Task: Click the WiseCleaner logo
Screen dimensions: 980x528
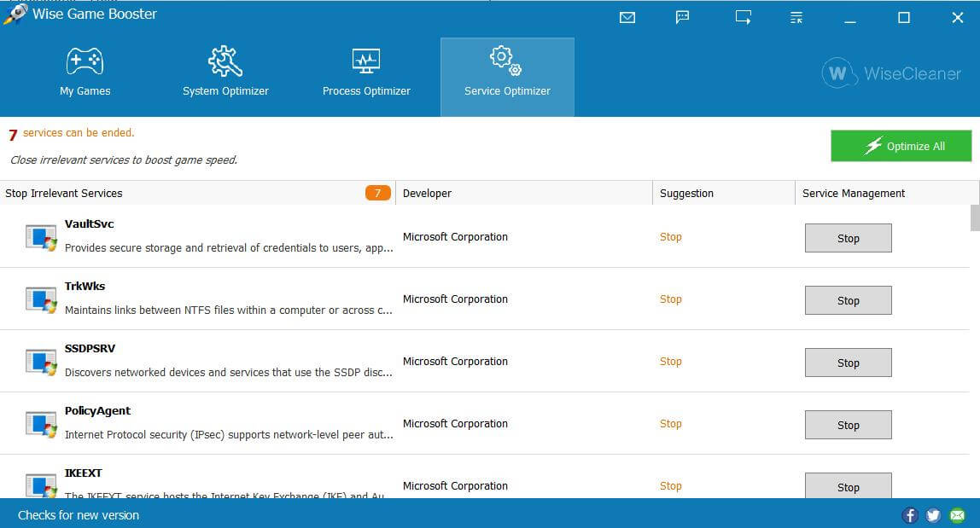Action: click(891, 73)
